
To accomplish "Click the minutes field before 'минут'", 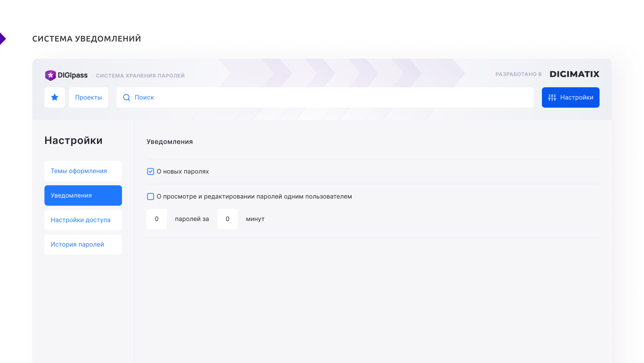I will [228, 219].
